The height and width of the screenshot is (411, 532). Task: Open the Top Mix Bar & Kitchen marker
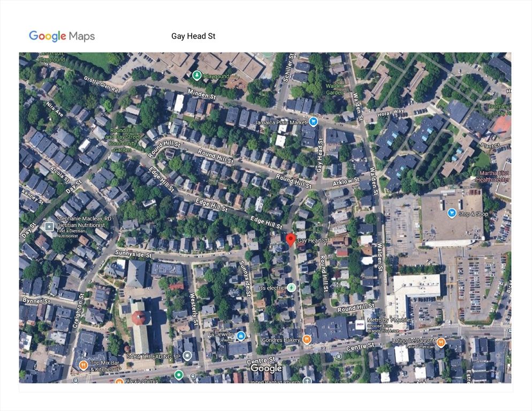coord(83,366)
